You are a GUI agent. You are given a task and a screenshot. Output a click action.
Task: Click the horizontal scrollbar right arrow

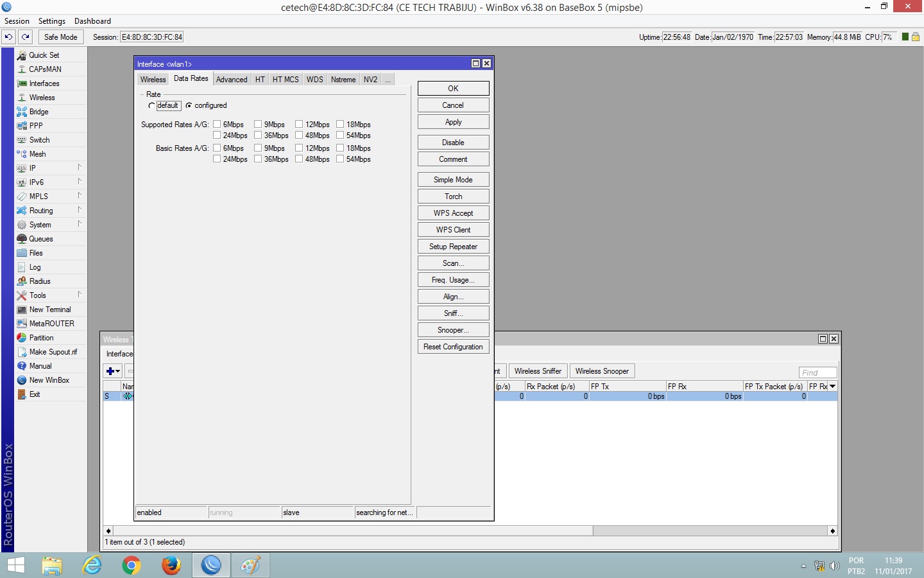pos(832,531)
